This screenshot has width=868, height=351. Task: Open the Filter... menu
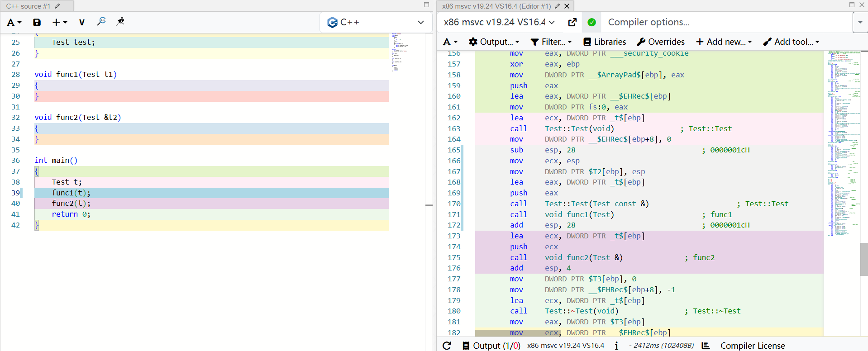pyautogui.click(x=551, y=42)
